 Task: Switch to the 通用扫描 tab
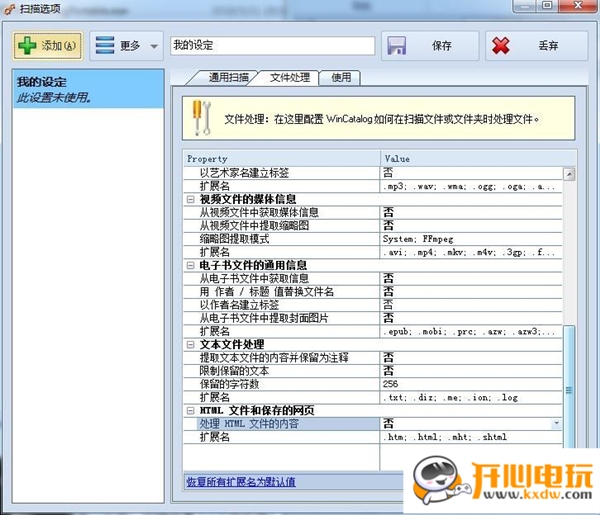224,78
